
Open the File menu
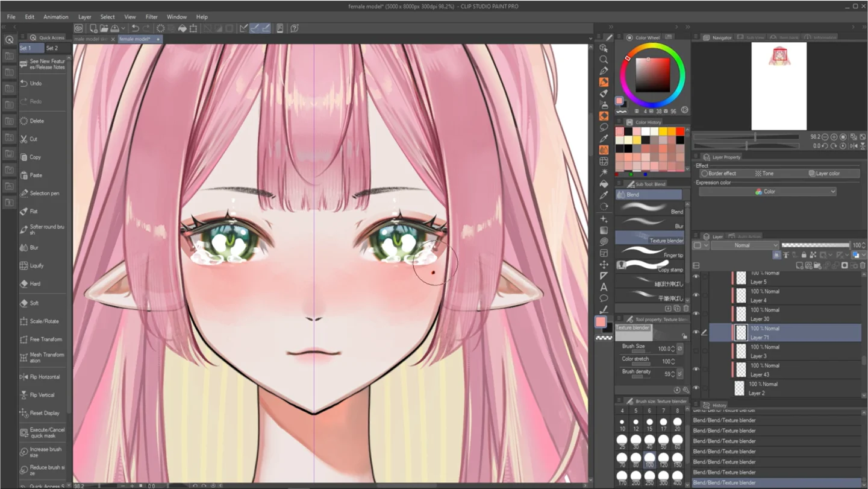[x=11, y=17]
